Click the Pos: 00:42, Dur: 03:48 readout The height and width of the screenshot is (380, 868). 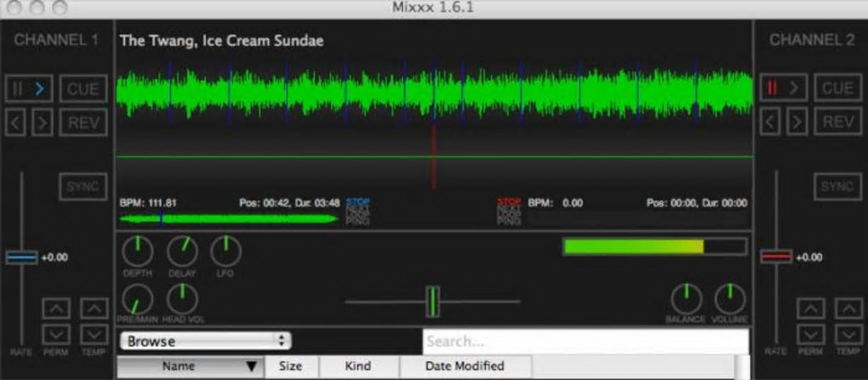(x=289, y=203)
